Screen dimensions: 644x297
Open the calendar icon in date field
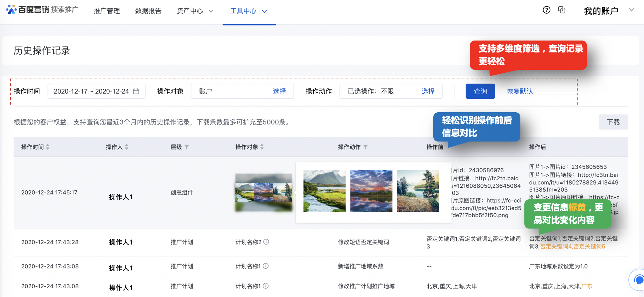pyautogui.click(x=136, y=91)
